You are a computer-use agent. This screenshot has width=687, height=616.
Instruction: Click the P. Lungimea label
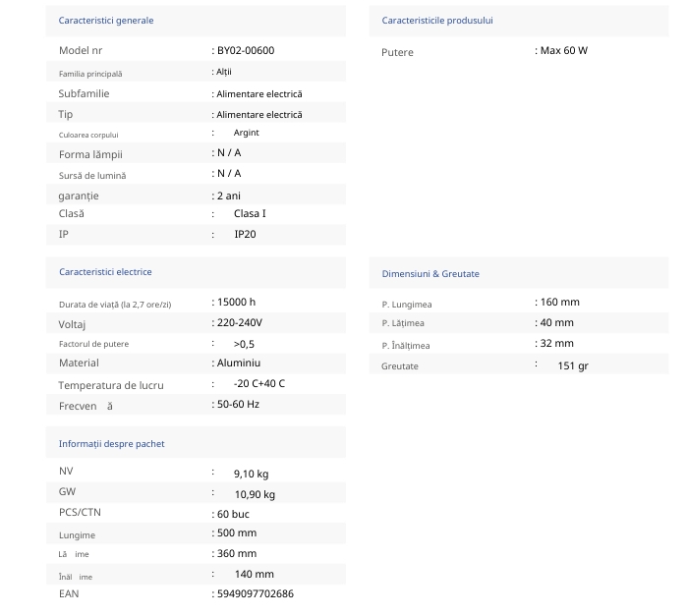coord(407,305)
